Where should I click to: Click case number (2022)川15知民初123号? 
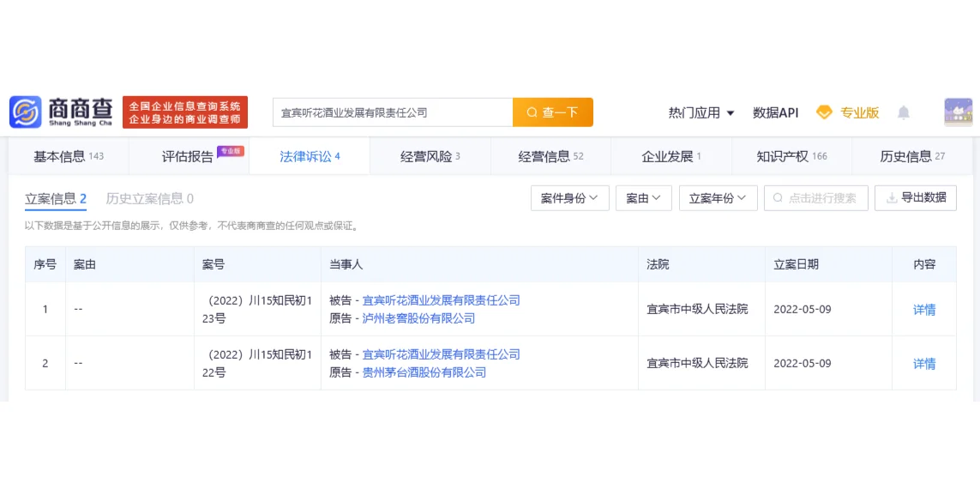click(257, 310)
